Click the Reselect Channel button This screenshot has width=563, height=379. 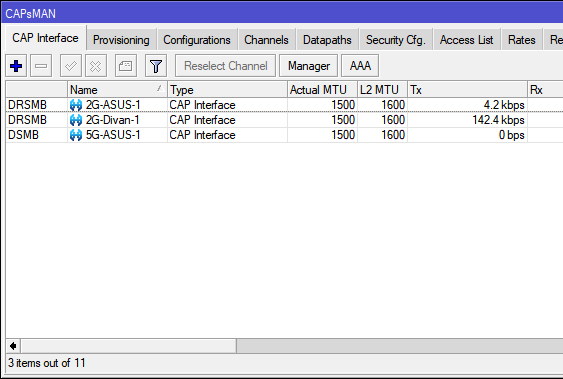pos(225,66)
